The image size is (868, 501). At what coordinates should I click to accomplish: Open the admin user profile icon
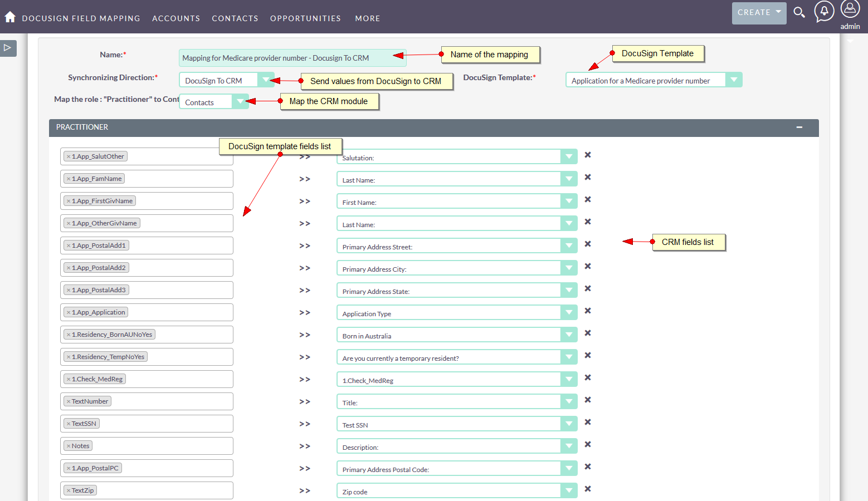pos(850,9)
